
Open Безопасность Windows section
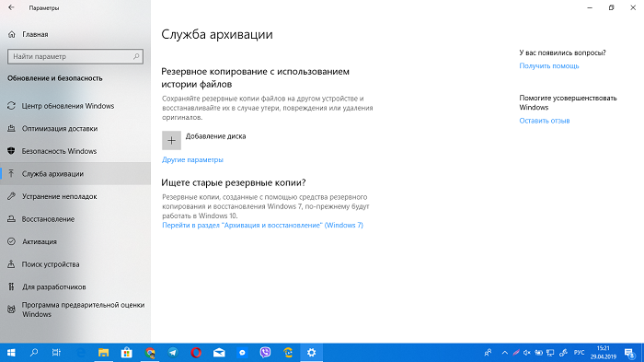[75, 151]
